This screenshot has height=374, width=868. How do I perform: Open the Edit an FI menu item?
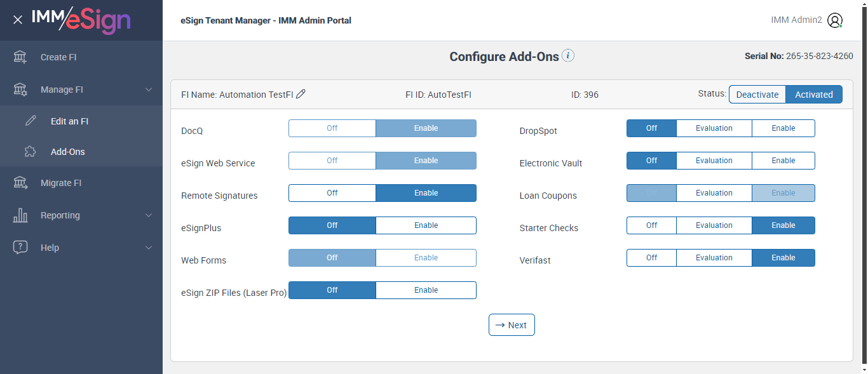click(x=69, y=121)
